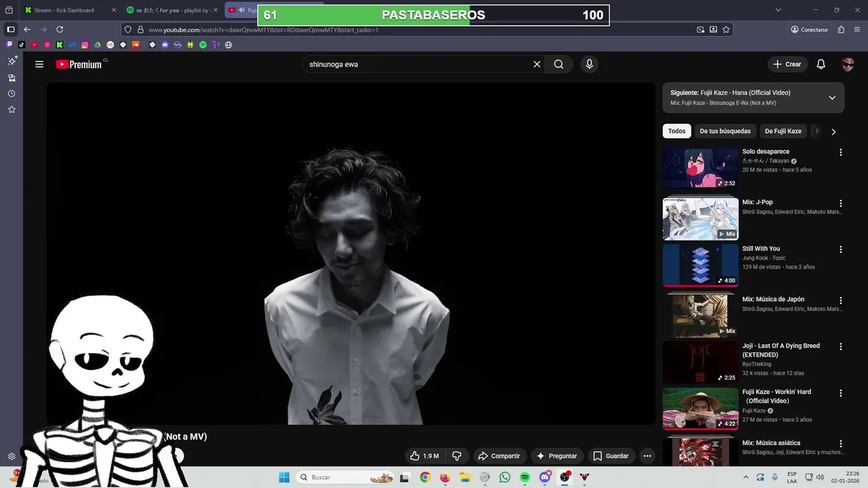Viewport: 868px width, 488px height.
Task: Open options for Still With You
Action: [x=841, y=249]
